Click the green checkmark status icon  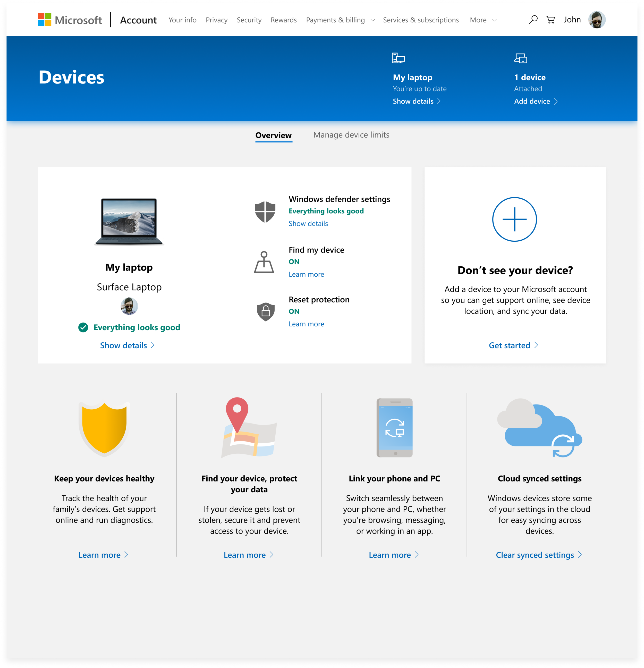pyautogui.click(x=83, y=327)
